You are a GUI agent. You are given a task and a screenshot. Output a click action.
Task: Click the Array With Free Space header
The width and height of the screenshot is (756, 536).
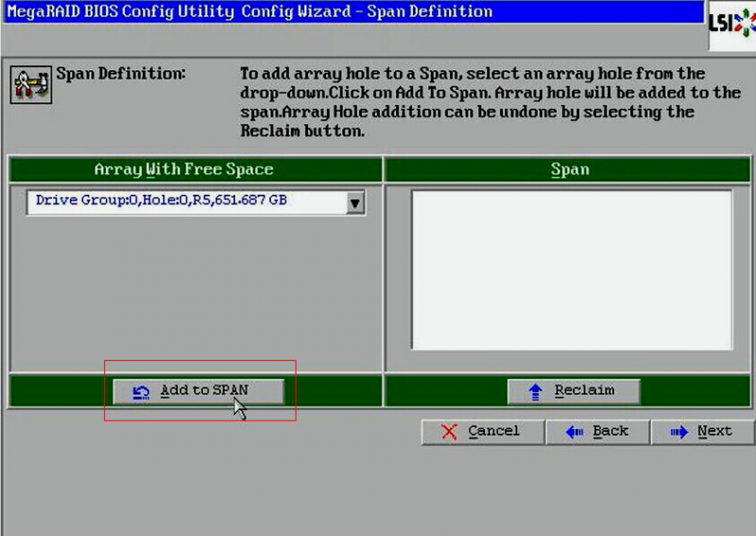183,170
